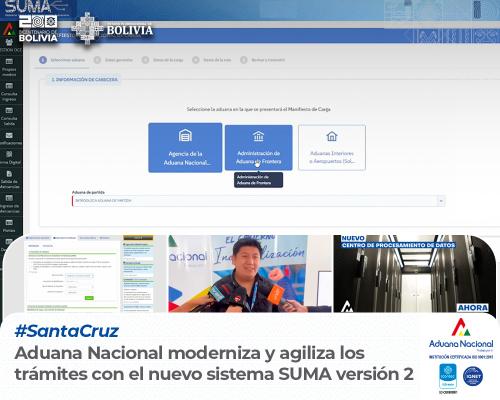Image resolution: width=500 pixels, height=400 pixels.
Task: Click the green button in old SUMA thumbnail
Action: [x=89, y=298]
